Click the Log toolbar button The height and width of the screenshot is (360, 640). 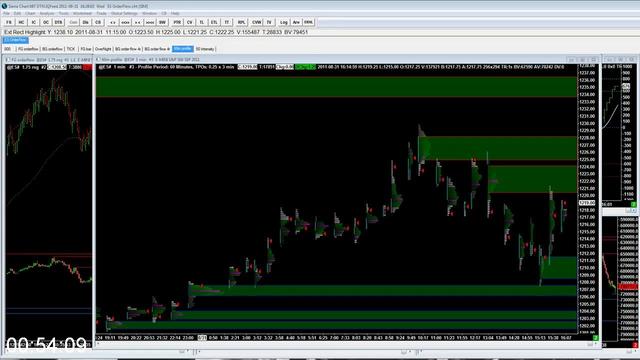tap(284, 22)
